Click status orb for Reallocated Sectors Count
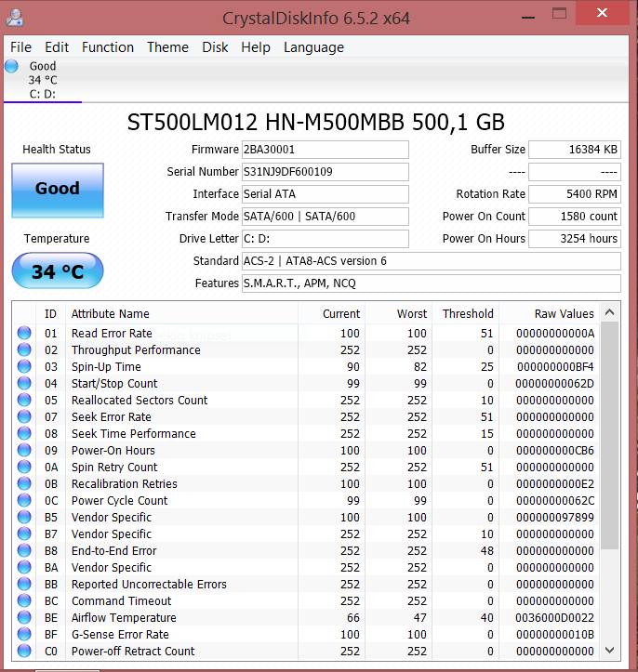Screen dimensions: 638x672 (x=24, y=400)
